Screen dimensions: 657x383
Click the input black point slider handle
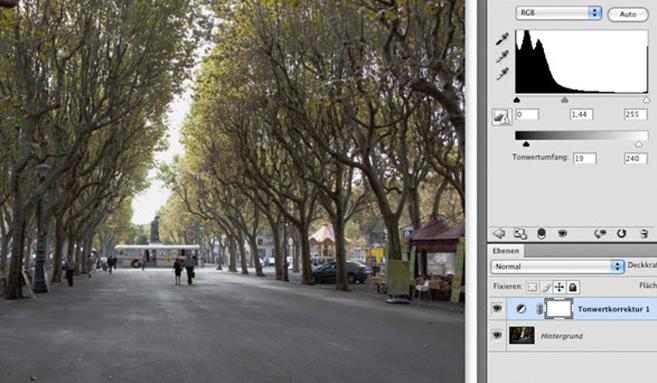click(517, 100)
